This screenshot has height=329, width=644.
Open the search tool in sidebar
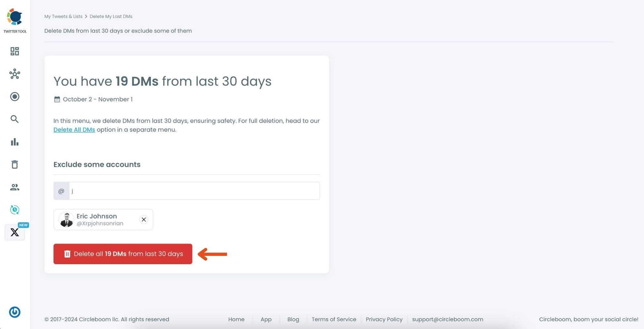14,119
